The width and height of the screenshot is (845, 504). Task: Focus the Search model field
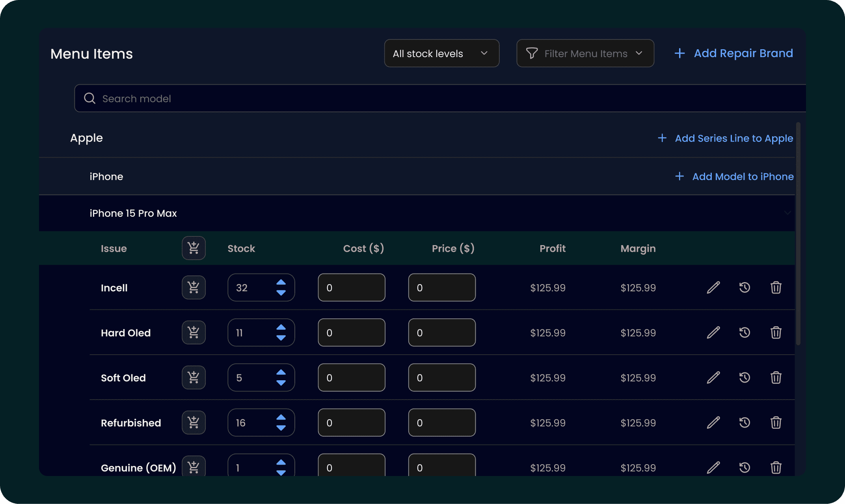pos(434,99)
